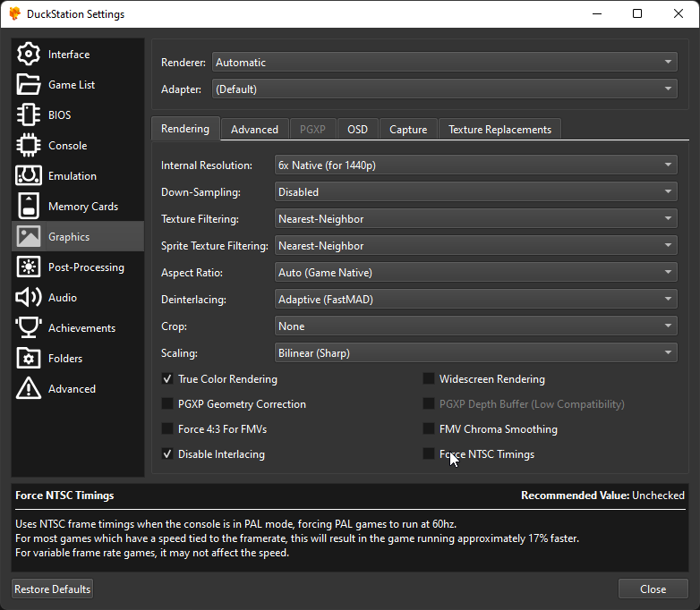Viewport: 700px width, 610px height.
Task: Select the Game List label in the sidebar
Action: [x=72, y=85]
